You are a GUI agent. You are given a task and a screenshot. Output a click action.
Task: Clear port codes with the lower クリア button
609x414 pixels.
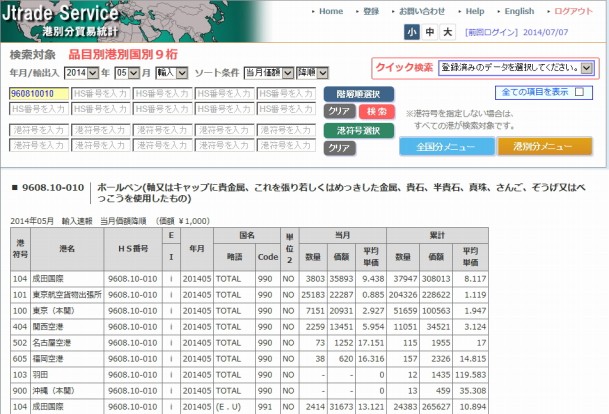click(x=339, y=148)
